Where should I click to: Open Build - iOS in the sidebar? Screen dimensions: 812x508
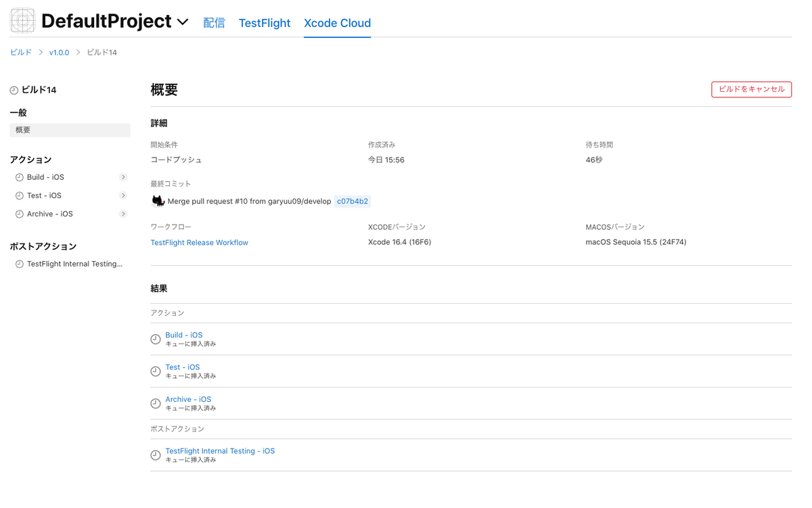tap(45, 177)
